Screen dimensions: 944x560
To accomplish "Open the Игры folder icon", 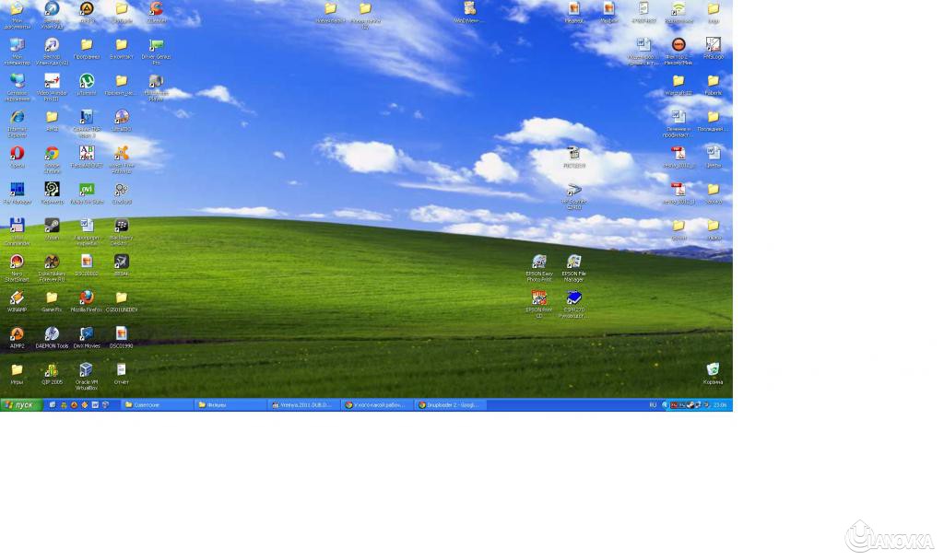I will pyautogui.click(x=17, y=374).
